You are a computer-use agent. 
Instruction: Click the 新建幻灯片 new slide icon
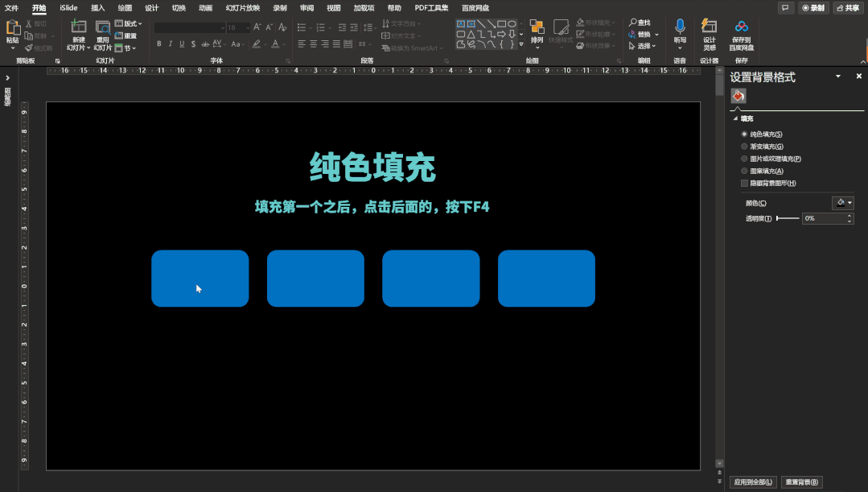(79, 27)
